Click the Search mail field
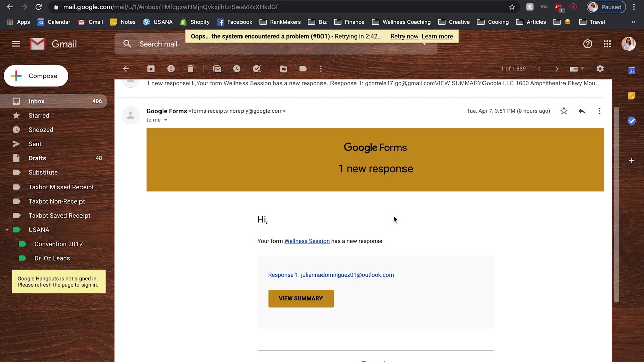This screenshot has height=362, width=644. pyautogui.click(x=276, y=44)
